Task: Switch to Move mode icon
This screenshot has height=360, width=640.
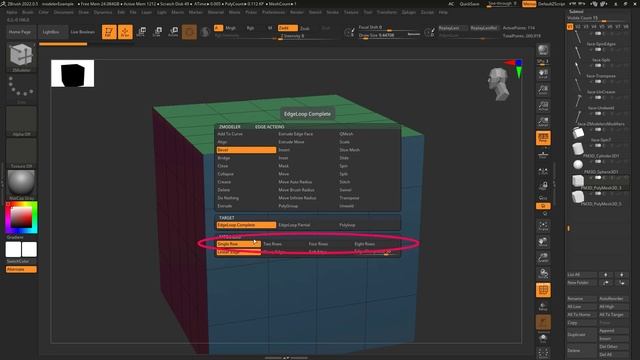Action: click(141, 32)
